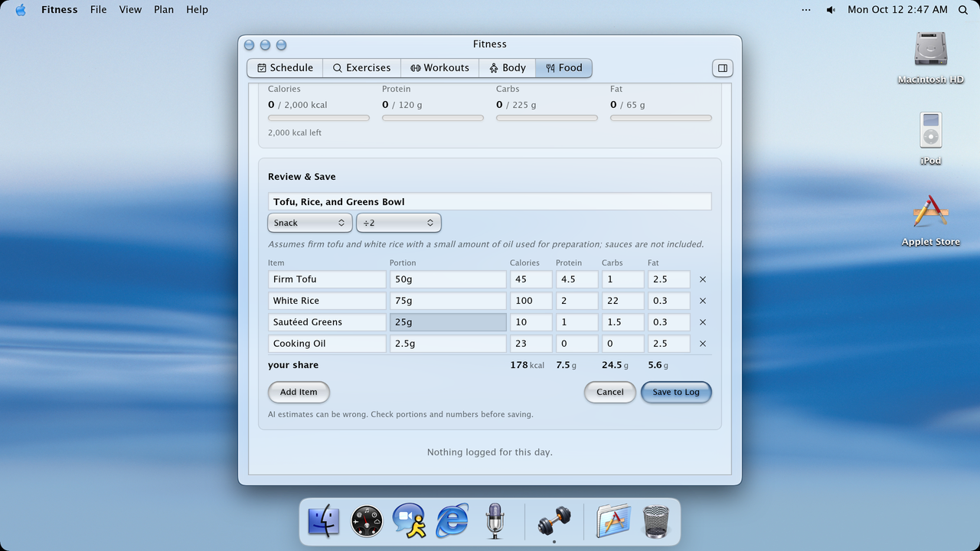Delete the Sautéed Greens row
Viewport: 980px width, 551px height.
[x=703, y=322]
